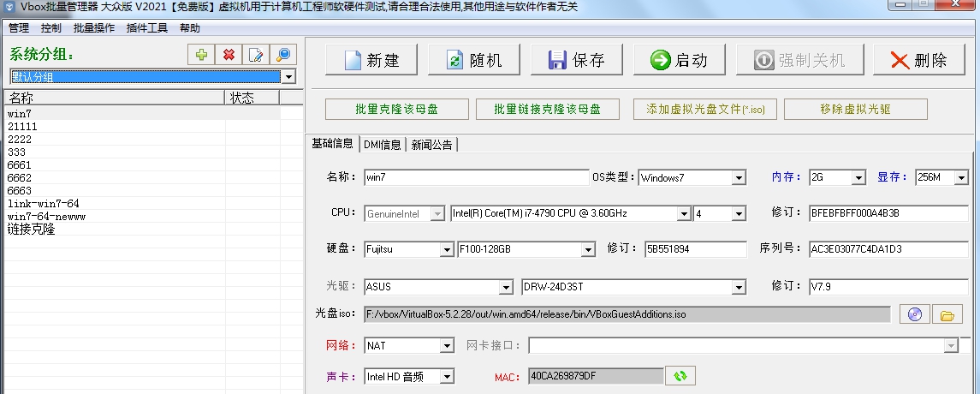Switch to the 基础信息 tab
The height and width of the screenshot is (394, 980).
click(x=332, y=145)
